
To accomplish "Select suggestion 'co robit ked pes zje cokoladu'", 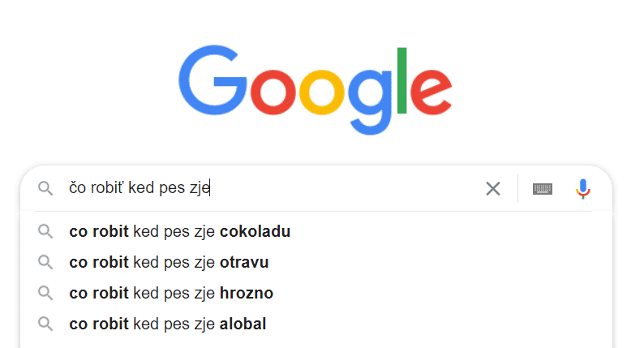I will click(x=316, y=231).
